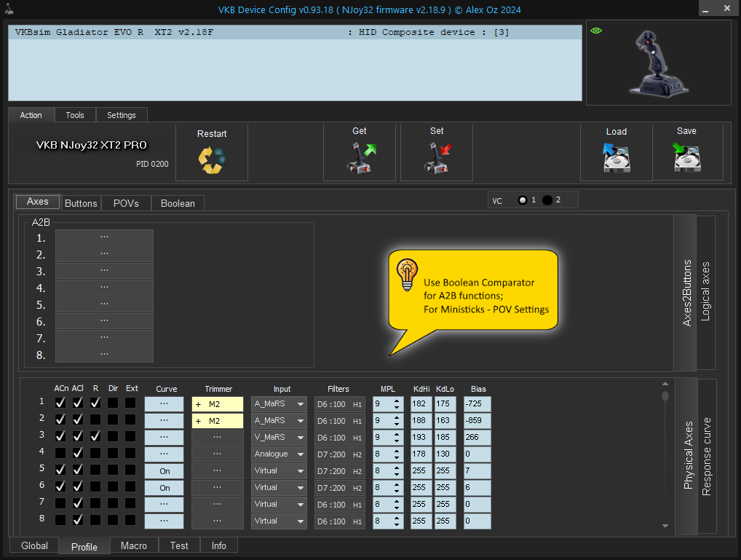Screen dimensions: 741x560
Task: Click the Bias field showing 266
Action: click(x=478, y=438)
